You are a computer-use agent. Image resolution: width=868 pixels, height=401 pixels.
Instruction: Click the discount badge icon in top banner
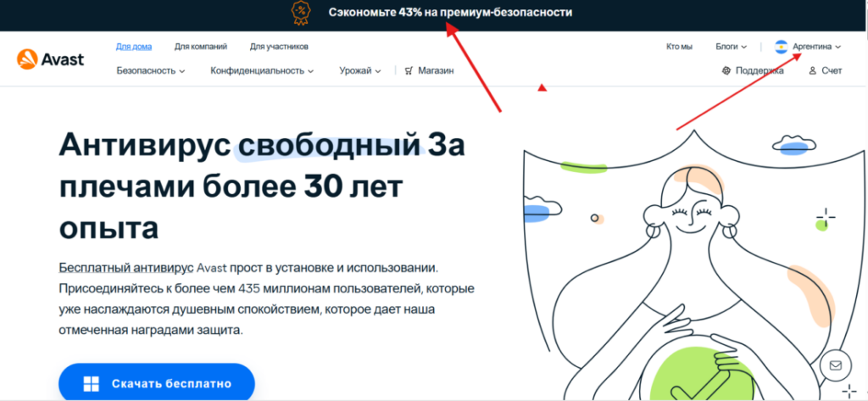coord(301,13)
